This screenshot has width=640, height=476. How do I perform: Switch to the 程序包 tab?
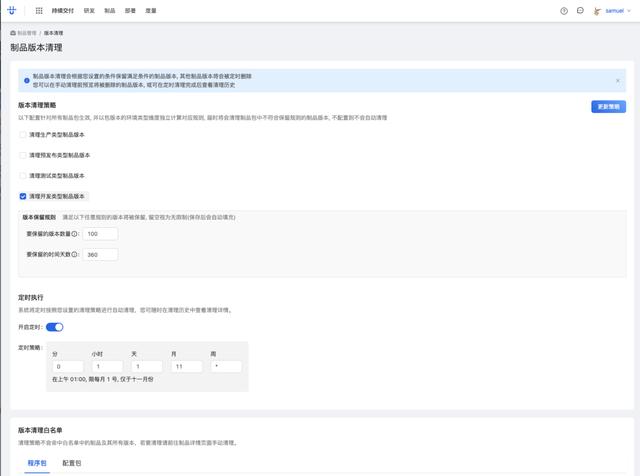coord(37,463)
